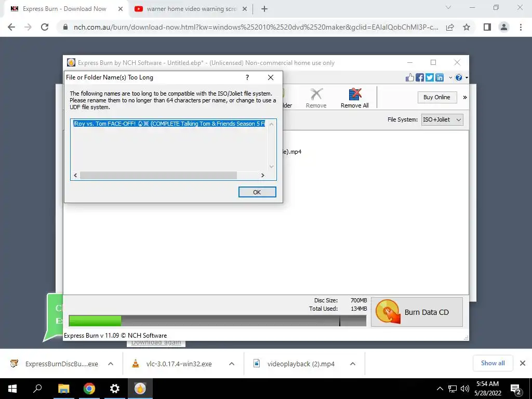Image resolution: width=532 pixels, height=399 pixels.
Task: Click the Facebook share icon
Action: click(420, 78)
